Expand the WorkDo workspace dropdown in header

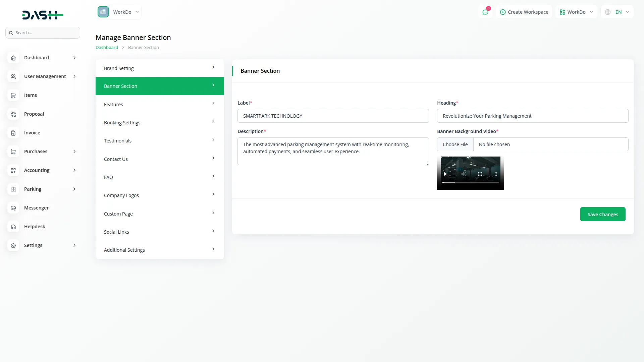coord(576,12)
